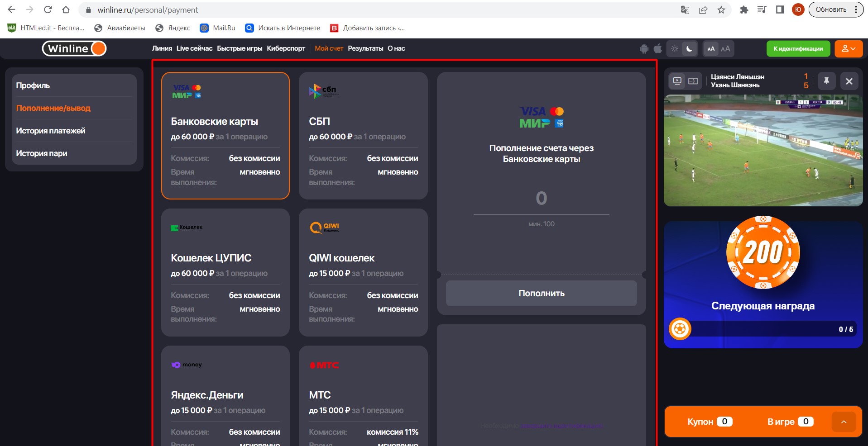Open the user account dropdown
Image resolution: width=868 pixels, height=446 pixels.
click(x=849, y=49)
